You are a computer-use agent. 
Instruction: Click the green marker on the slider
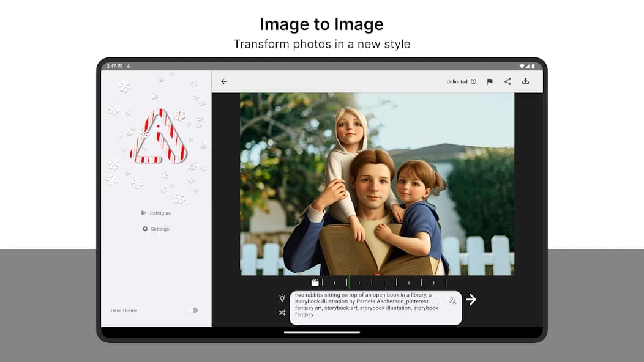coord(348,282)
